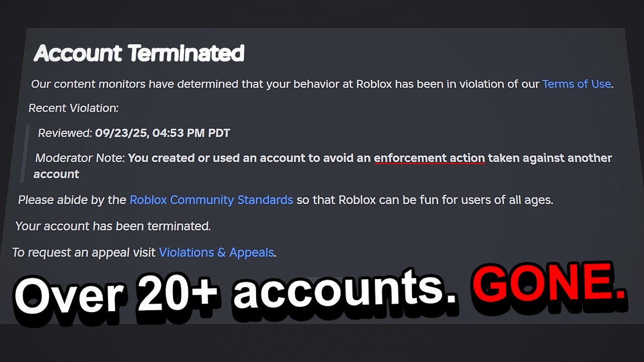644x362 pixels.
Task: Click the red-underlined "enforcement action" text
Action: tap(429, 158)
